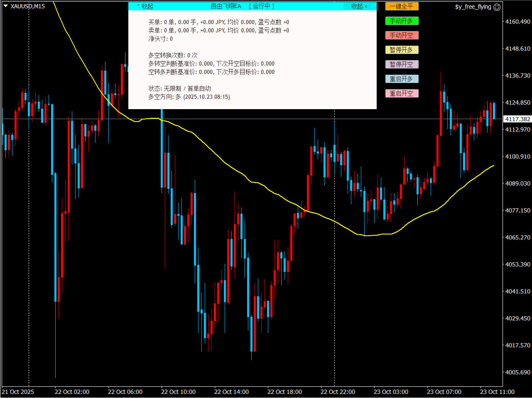Click the current price tag 4117.382
532x398 pixels.
click(x=517, y=119)
